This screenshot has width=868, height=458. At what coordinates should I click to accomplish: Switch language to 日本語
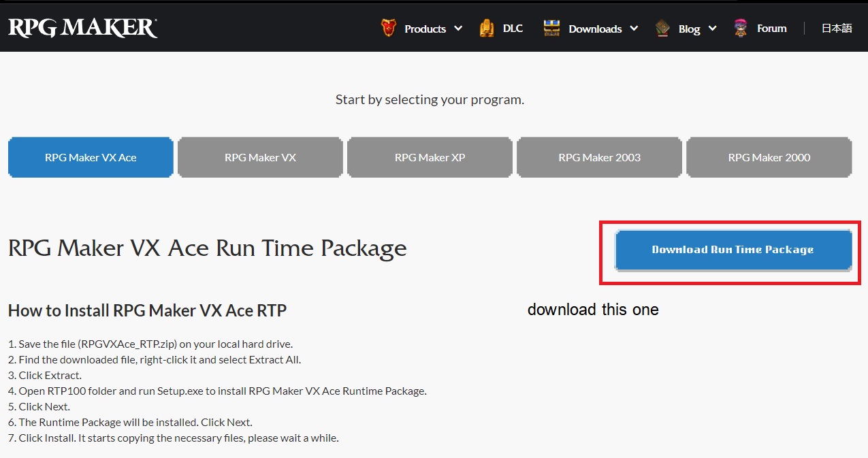coord(837,29)
